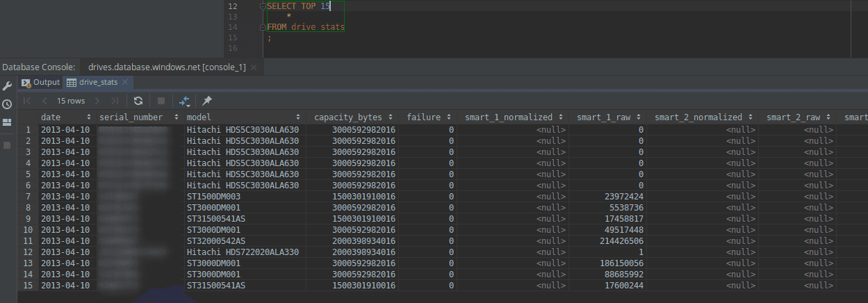
Task: Reload the result set with refresh icon
Action: pos(138,101)
